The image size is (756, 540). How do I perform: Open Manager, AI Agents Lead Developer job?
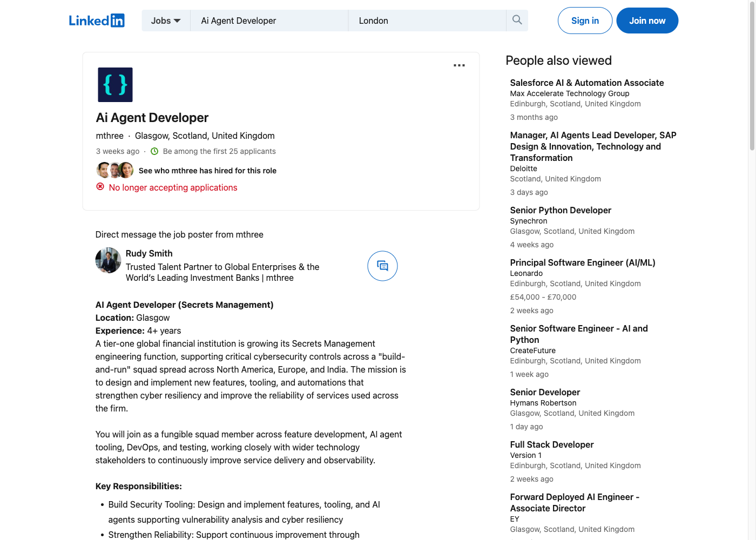click(x=593, y=146)
